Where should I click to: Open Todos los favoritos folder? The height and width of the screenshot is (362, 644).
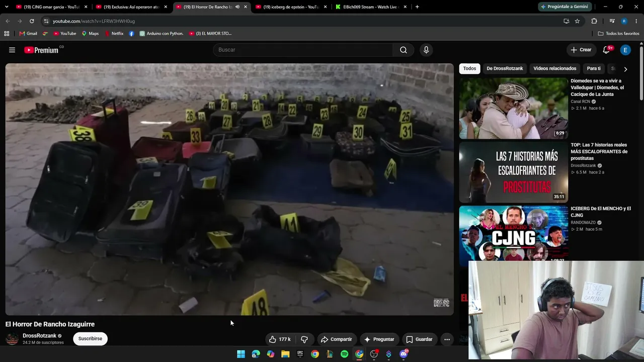[x=619, y=34]
